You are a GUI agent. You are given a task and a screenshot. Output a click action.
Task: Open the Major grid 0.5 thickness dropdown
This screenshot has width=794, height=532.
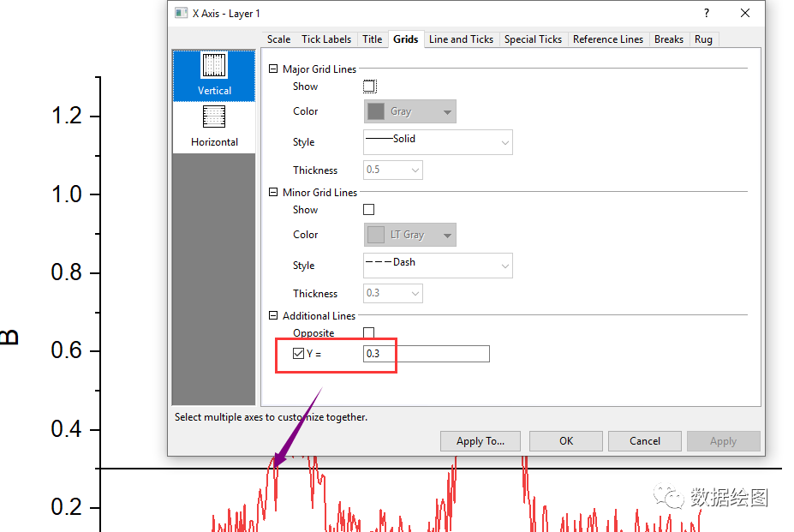tap(393, 170)
